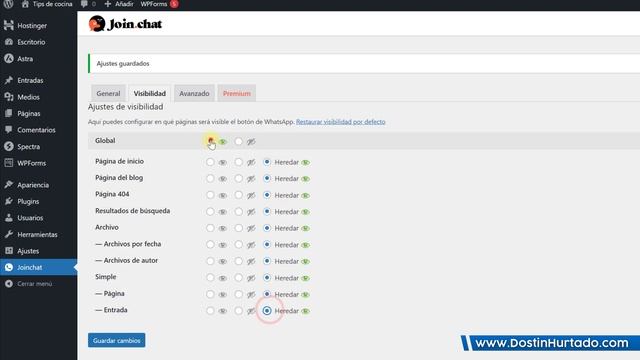Select show radio for Archivos de autor
This screenshot has width=640, height=360.
pos(210,261)
